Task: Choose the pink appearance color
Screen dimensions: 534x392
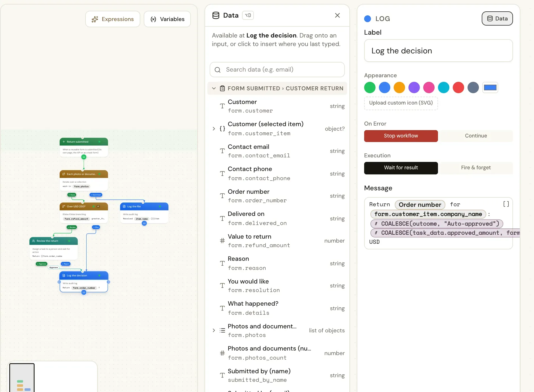Action: pos(429,87)
